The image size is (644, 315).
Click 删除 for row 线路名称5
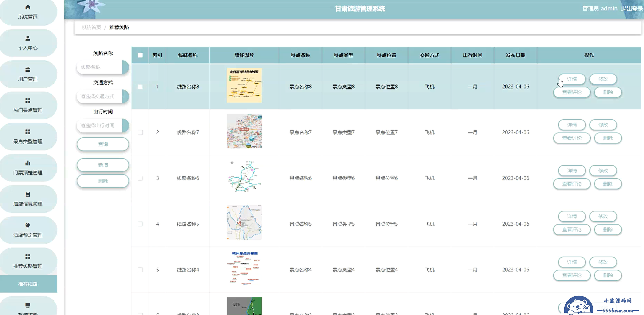tap(608, 229)
